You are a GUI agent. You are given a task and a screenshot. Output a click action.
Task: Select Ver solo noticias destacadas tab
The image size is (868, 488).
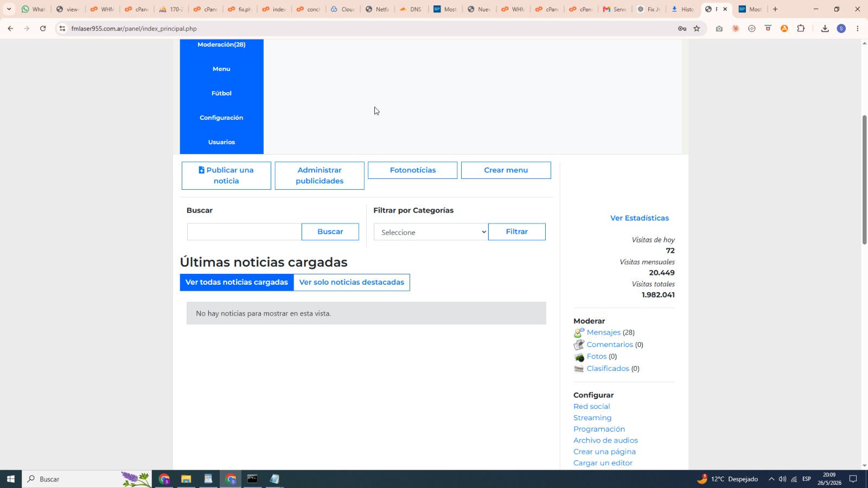tap(352, 282)
